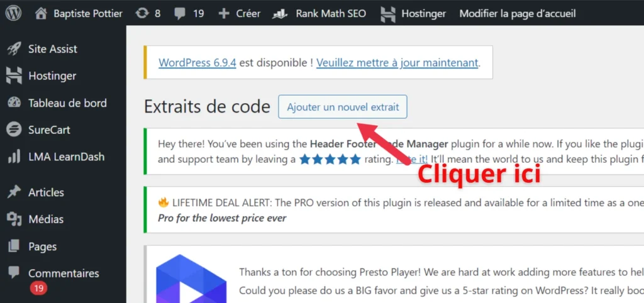The width and height of the screenshot is (644, 303).
Task: Open the comments bubble icon in the admin bar
Action: (180, 14)
